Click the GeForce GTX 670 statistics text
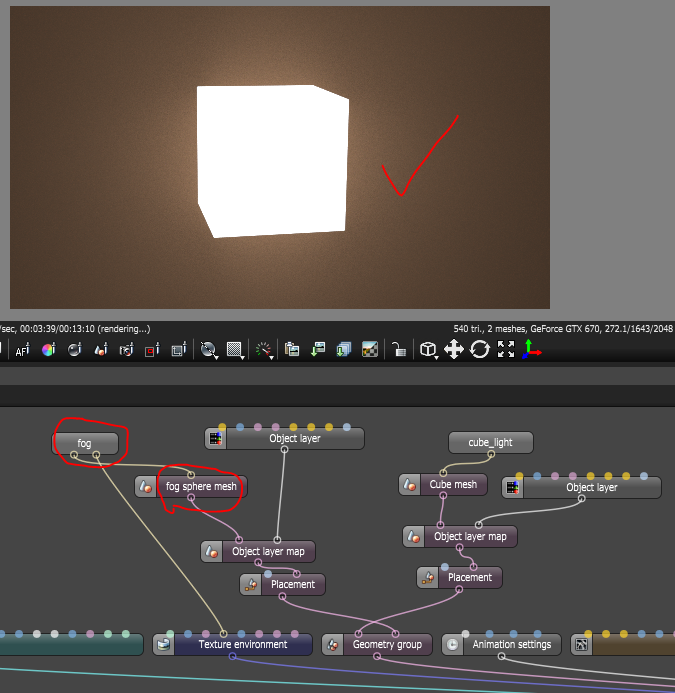 [x=564, y=329]
